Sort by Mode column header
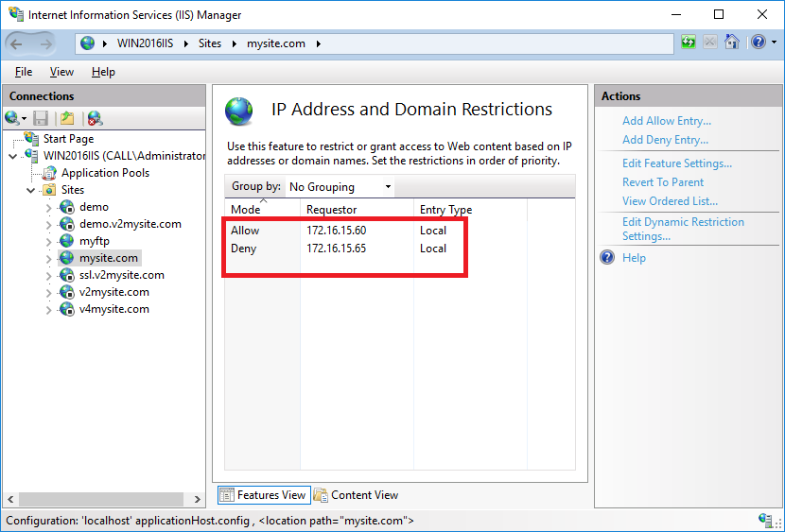This screenshot has width=785, height=532. [x=262, y=209]
